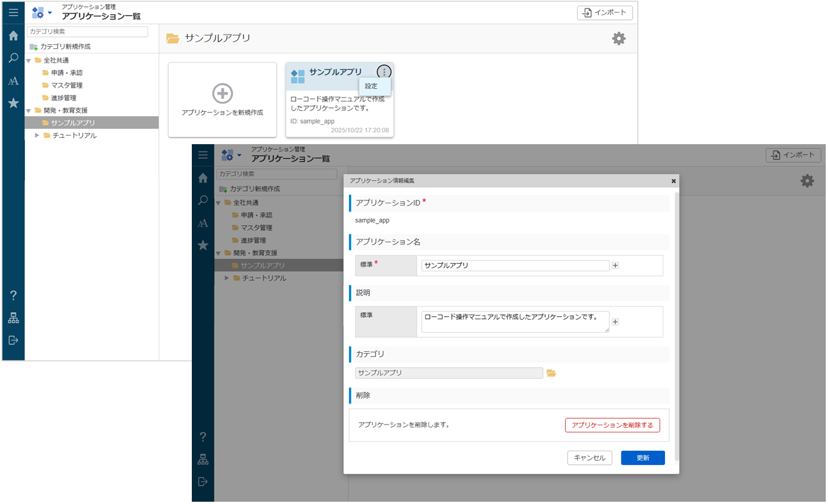The height and width of the screenshot is (504, 828).
Task: Collapse the 開発・教育支援 tree node
Action: coord(28,111)
